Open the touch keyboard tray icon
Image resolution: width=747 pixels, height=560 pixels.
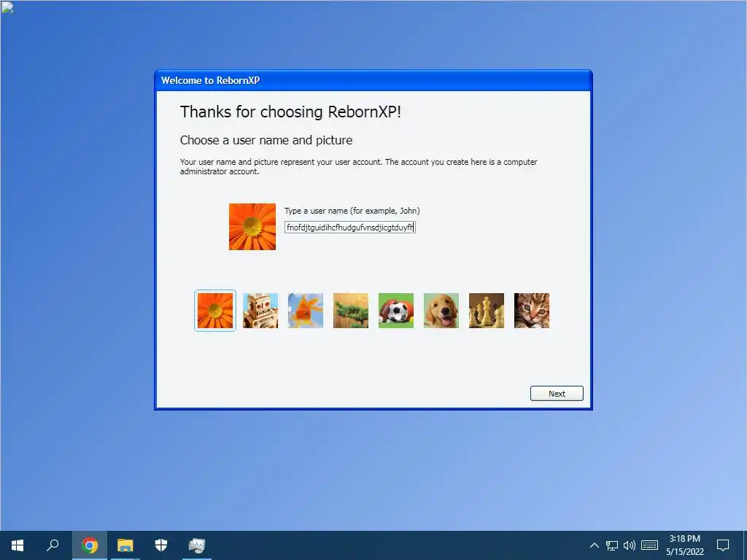649,545
